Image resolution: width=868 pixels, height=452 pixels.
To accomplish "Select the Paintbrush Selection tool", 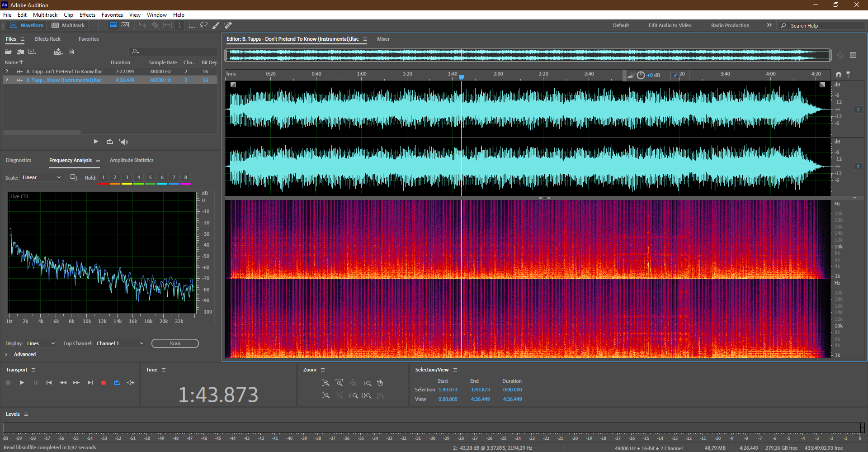I will [216, 25].
